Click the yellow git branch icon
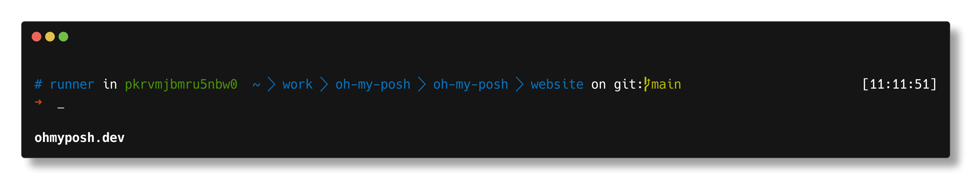980x188 pixels. pos(647,84)
